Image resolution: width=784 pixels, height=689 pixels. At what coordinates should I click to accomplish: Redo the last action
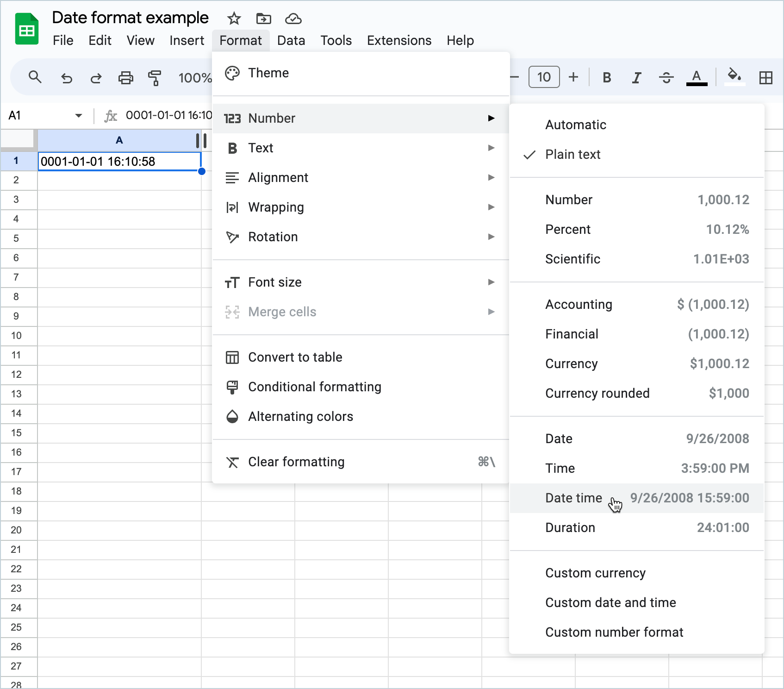click(96, 77)
